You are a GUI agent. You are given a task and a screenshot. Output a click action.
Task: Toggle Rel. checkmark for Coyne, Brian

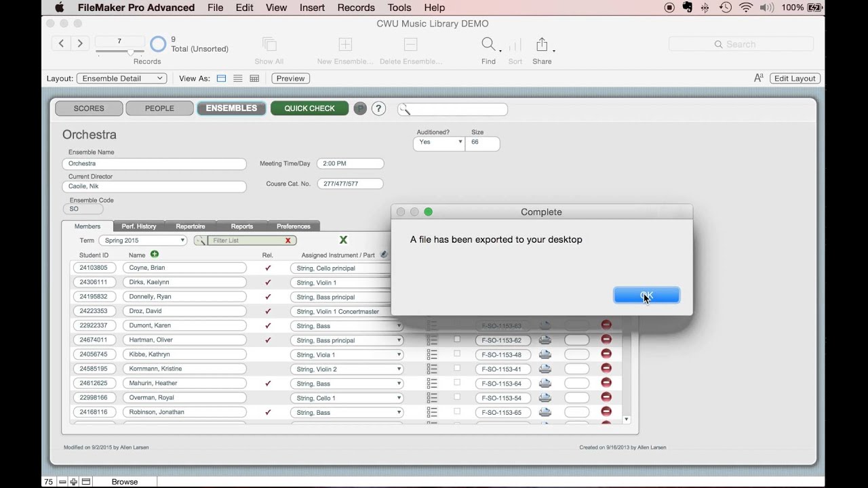(268, 268)
